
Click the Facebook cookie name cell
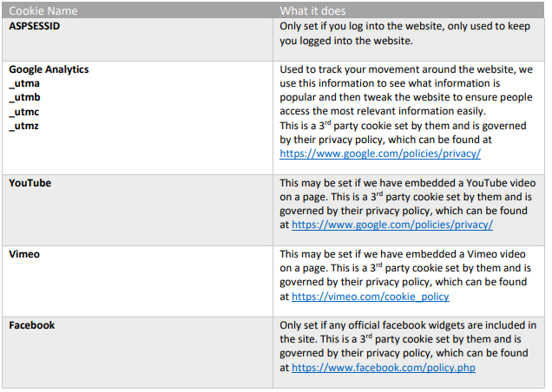32,325
